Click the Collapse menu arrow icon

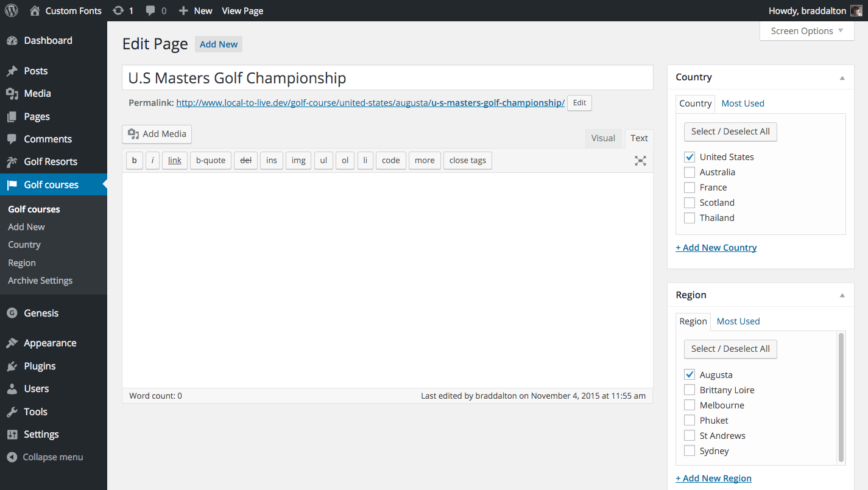(12, 457)
